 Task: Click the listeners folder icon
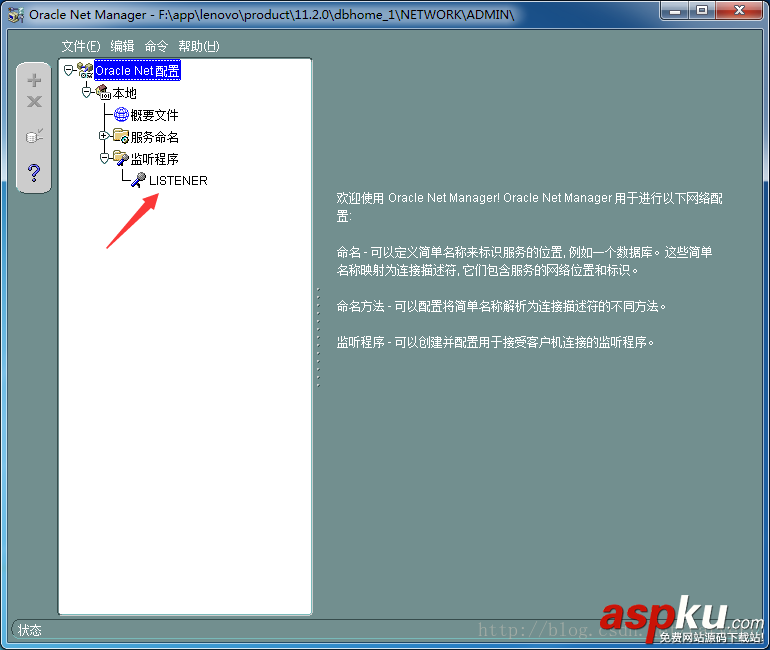[121, 158]
